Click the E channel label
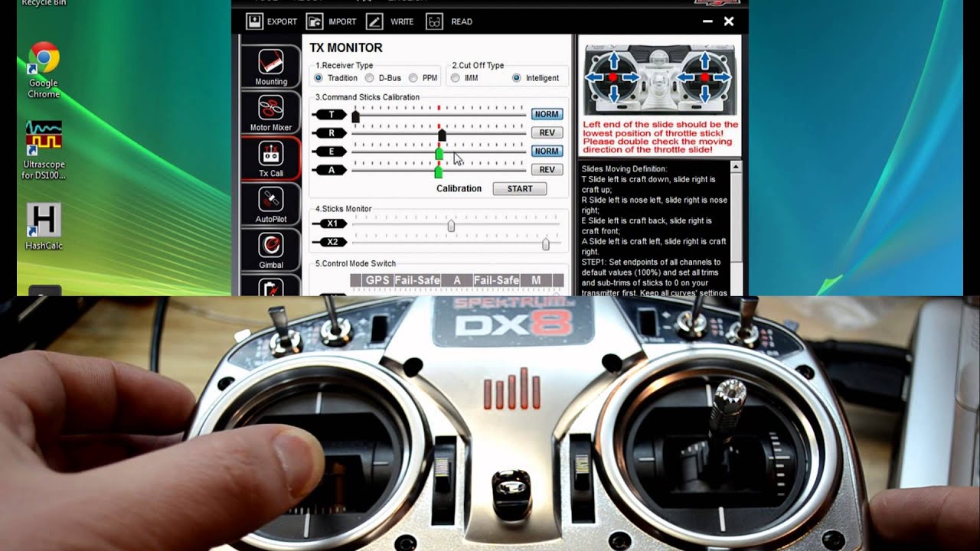The height and width of the screenshot is (551, 980). pos(331,151)
